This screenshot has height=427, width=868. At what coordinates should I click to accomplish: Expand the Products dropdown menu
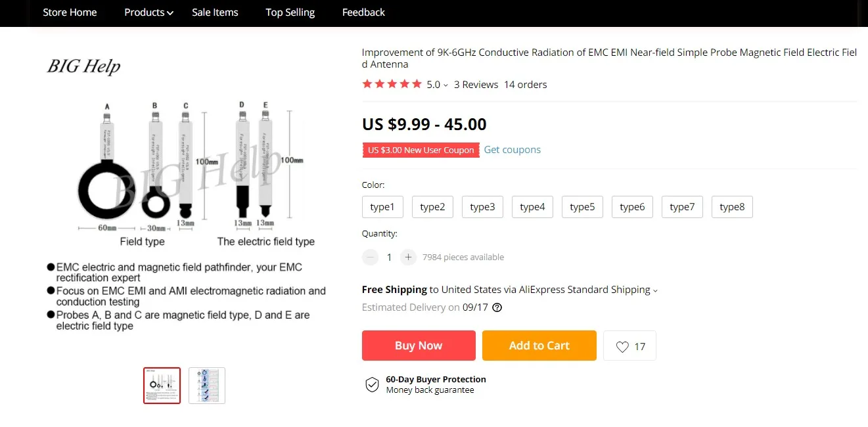tap(148, 12)
